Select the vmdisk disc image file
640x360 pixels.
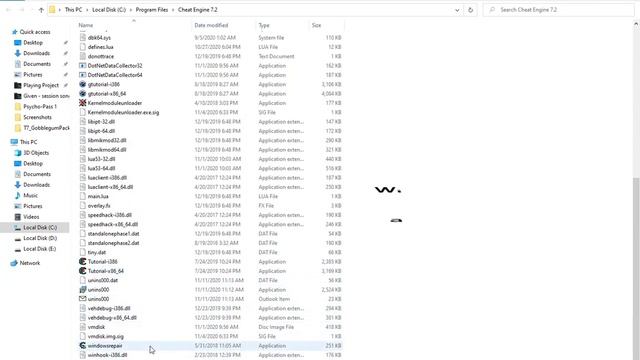coord(96,327)
